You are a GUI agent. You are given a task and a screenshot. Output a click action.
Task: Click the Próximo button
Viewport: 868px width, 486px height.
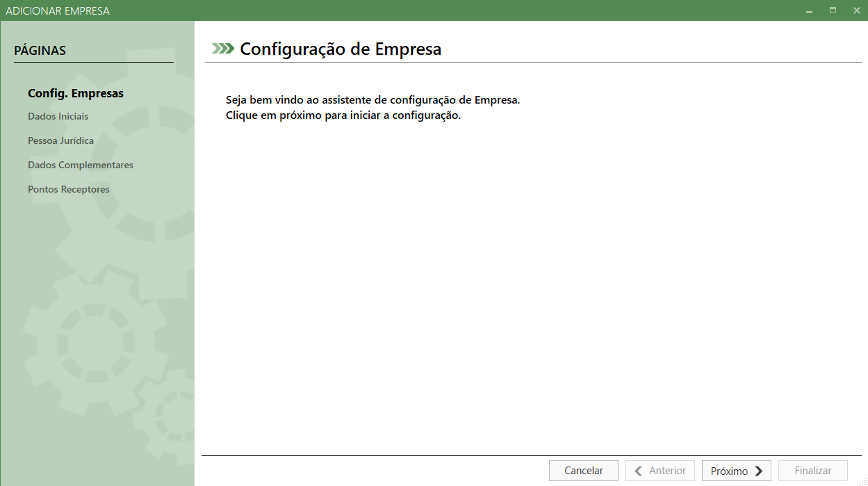pos(737,471)
